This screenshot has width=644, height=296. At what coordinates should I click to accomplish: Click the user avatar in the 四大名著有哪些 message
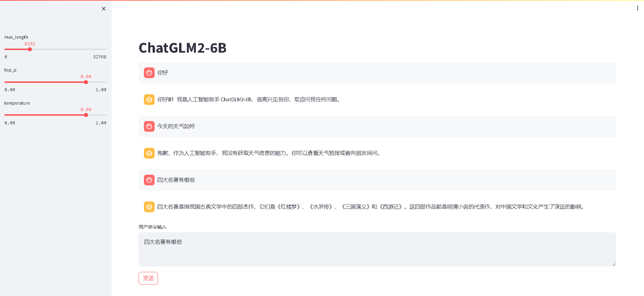pos(149,180)
